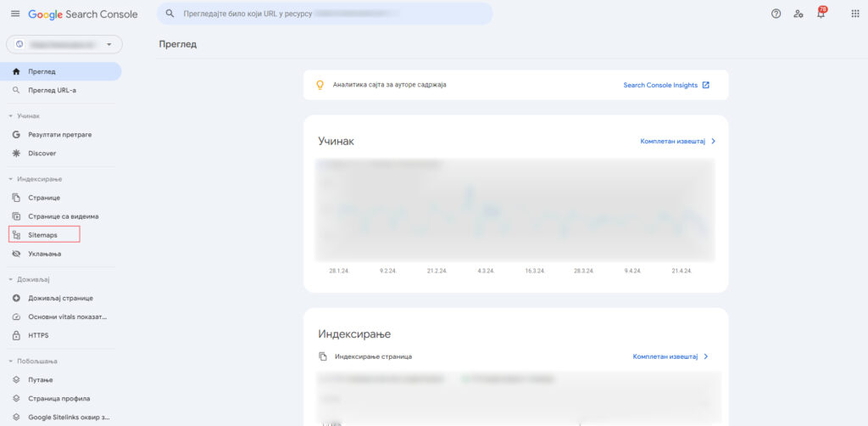Image resolution: width=868 pixels, height=426 pixels.
Task: Click the lightbulb insights icon
Action: (320, 85)
